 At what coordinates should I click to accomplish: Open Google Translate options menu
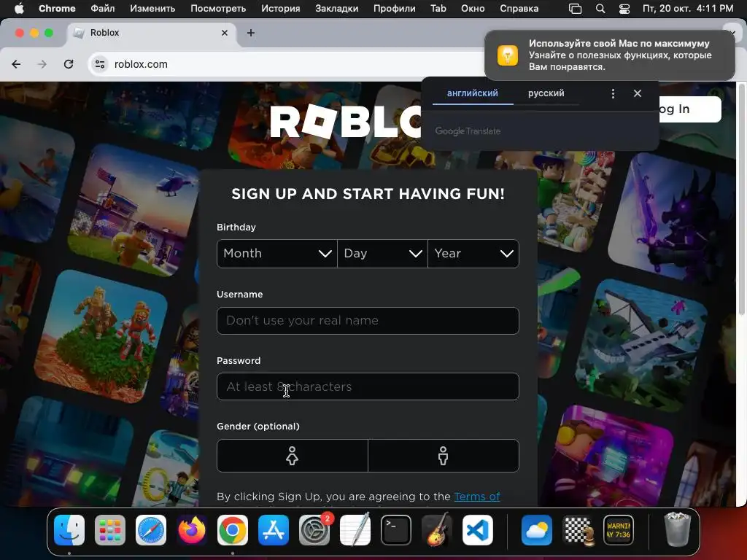[x=613, y=93]
